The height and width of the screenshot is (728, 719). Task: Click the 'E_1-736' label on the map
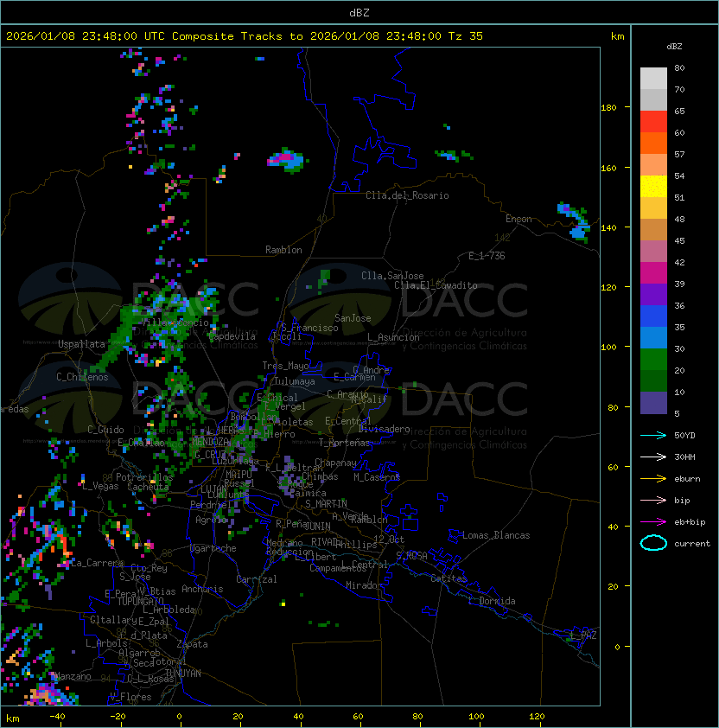(487, 256)
